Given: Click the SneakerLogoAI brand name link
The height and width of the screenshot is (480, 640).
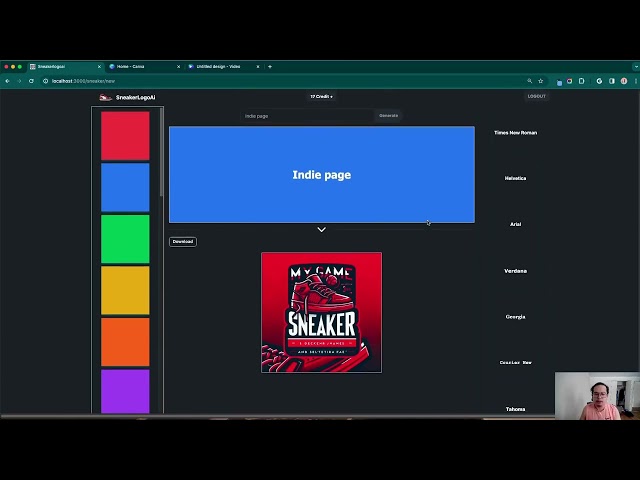Looking at the screenshot, I should click(x=136, y=98).
